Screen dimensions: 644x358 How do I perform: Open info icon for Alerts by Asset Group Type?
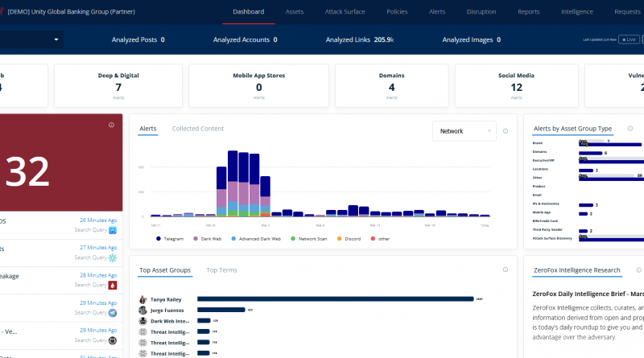(630, 129)
